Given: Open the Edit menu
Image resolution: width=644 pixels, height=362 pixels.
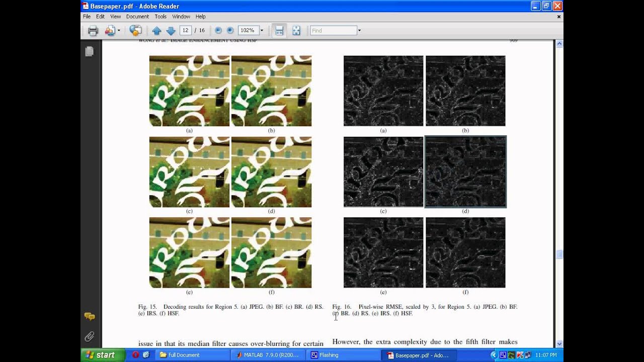Looking at the screenshot, I should pyautogui.click(x=100, y=17).
